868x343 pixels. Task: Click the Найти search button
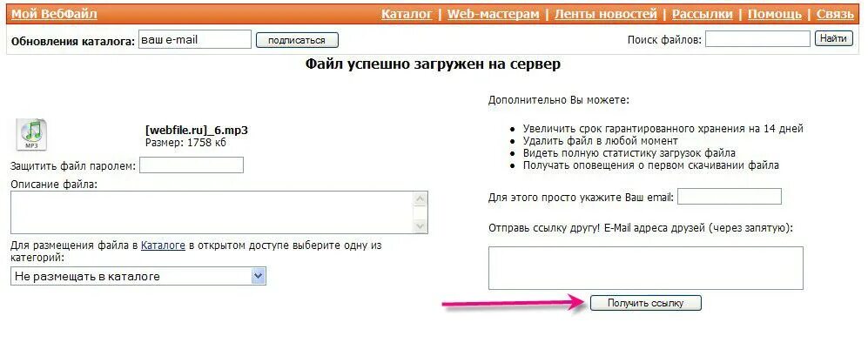tap(833, 38)
